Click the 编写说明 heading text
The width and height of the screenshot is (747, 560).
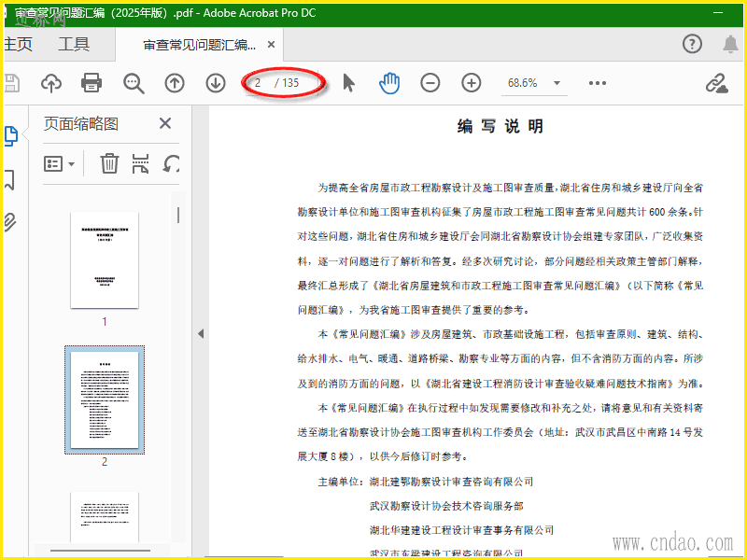click(x=500, y=126)
